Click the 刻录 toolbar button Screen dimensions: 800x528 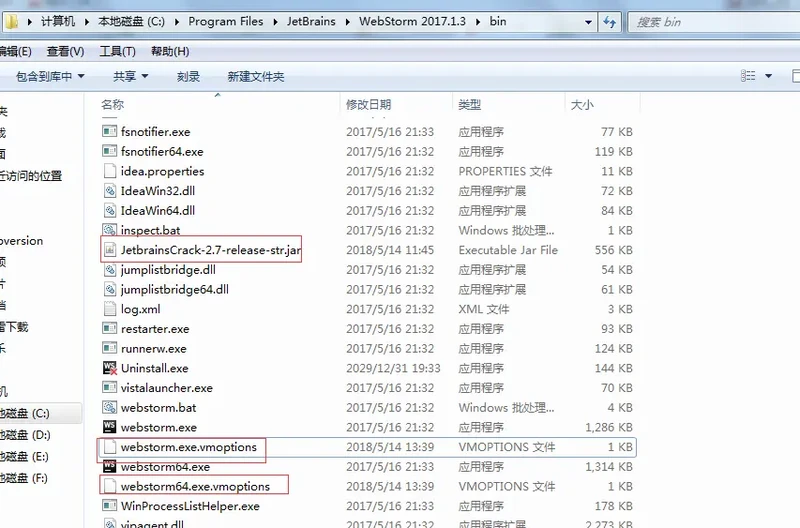click(188, 76)
